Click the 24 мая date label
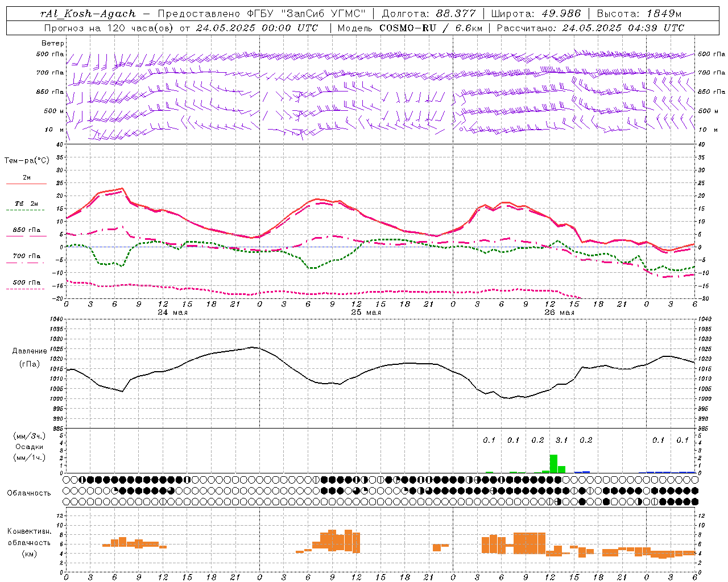The height and width of the screenshot is (582, 728). (173, 313)
